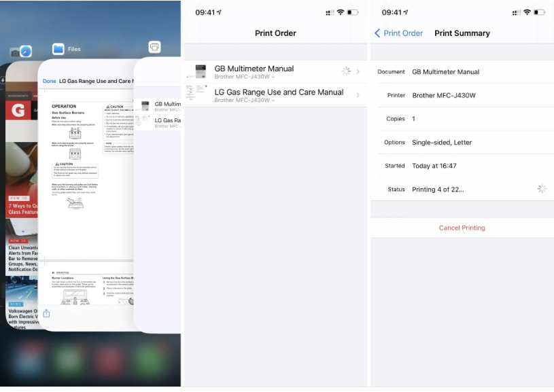The image size is (554, 392).
Task: Select the Printer row Brother MFC-J430W
Action: pos(462,95)
